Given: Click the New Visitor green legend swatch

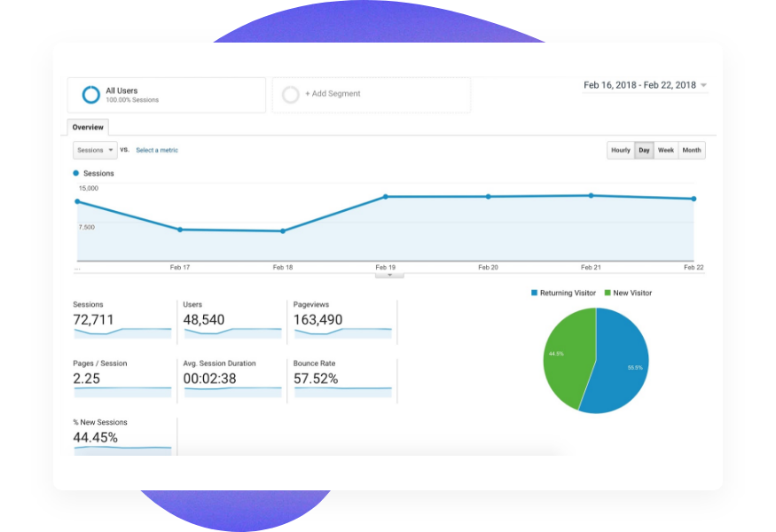Looking at the screenshot, I should [607, 293].
